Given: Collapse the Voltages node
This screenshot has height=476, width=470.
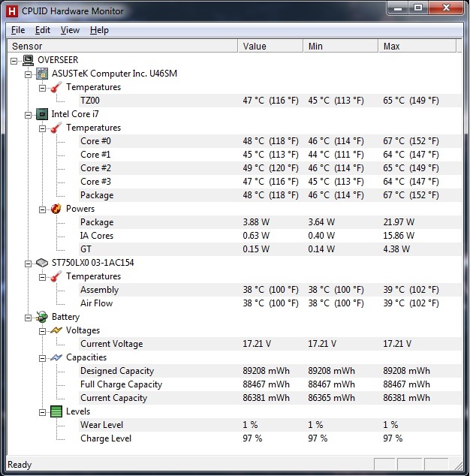Looking at the screenshot, I should (42, 331).
